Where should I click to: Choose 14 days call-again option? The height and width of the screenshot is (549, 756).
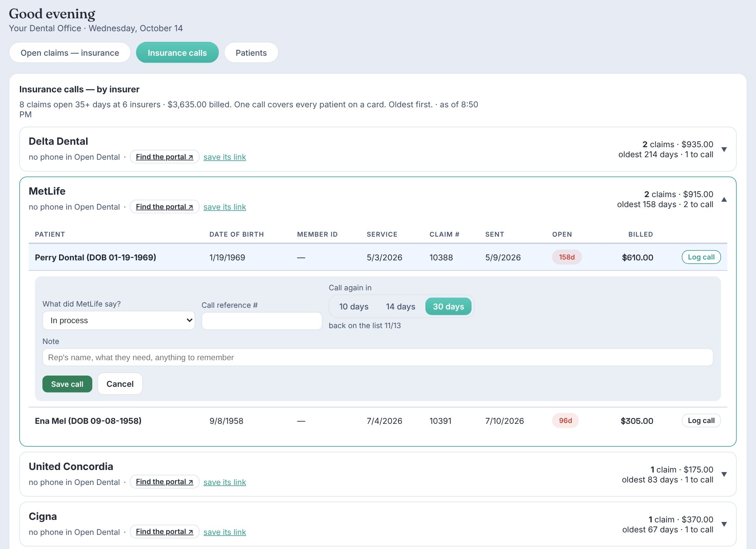[400, 307]
